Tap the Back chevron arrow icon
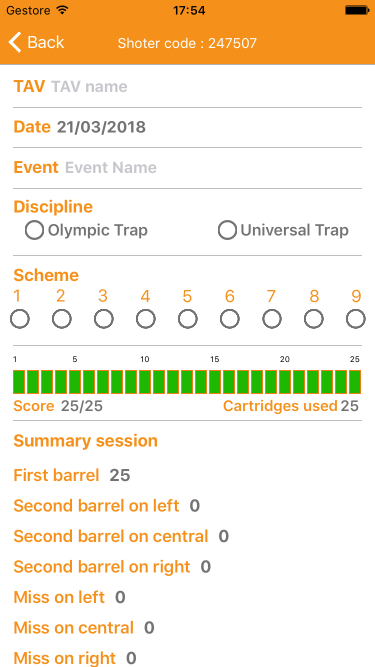375x667 pixels. (x=14, y=43)
